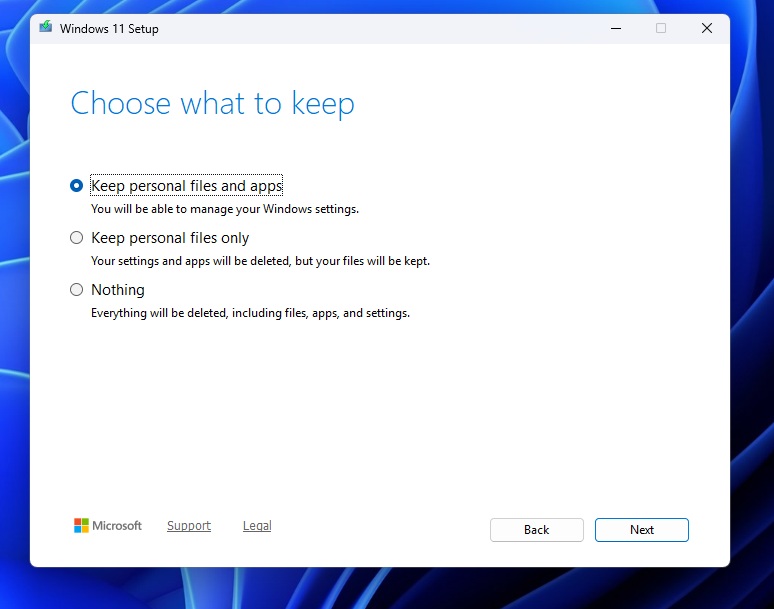Close the Windows 11 Setup window
The width and height of the screenshot is (774, 609).
click(x=707, y=28)
